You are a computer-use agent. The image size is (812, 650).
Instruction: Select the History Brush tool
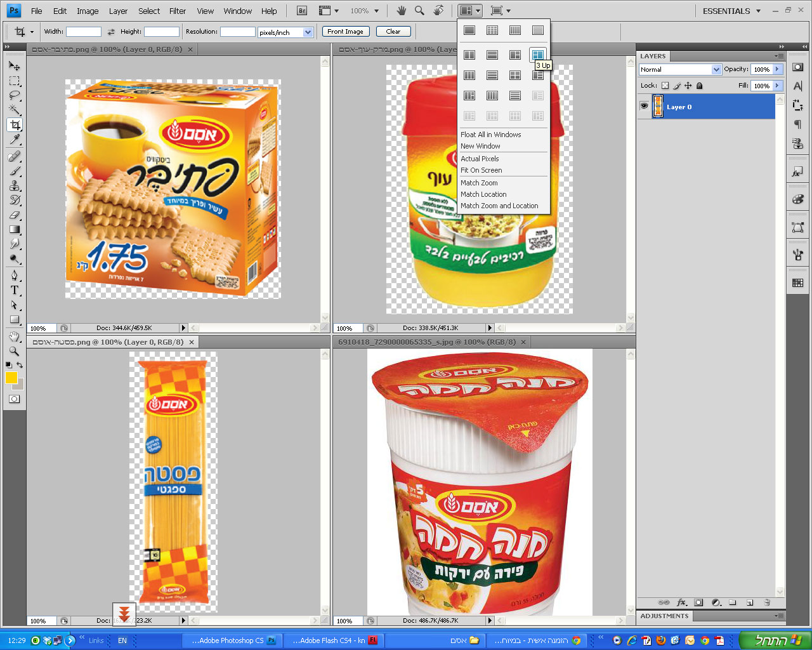click(x=15, y=200)
